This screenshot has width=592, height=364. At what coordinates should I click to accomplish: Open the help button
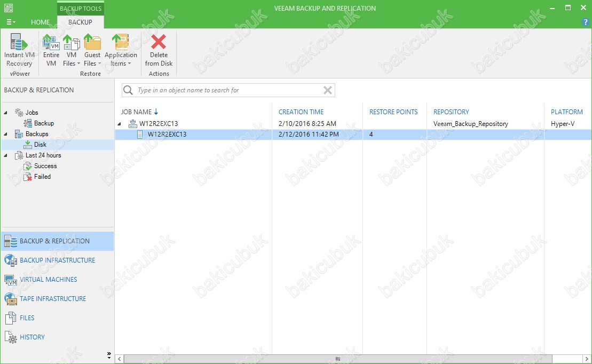pos(586,22)
